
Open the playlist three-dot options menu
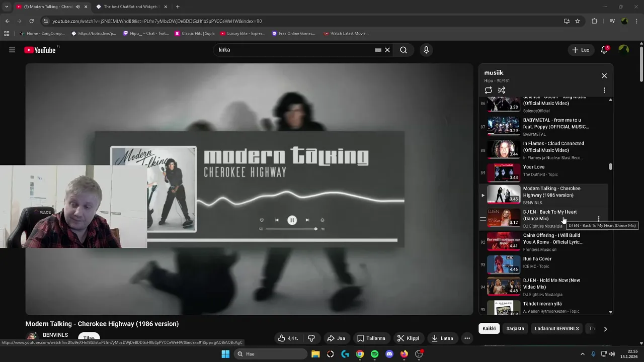tap(604, 90)
